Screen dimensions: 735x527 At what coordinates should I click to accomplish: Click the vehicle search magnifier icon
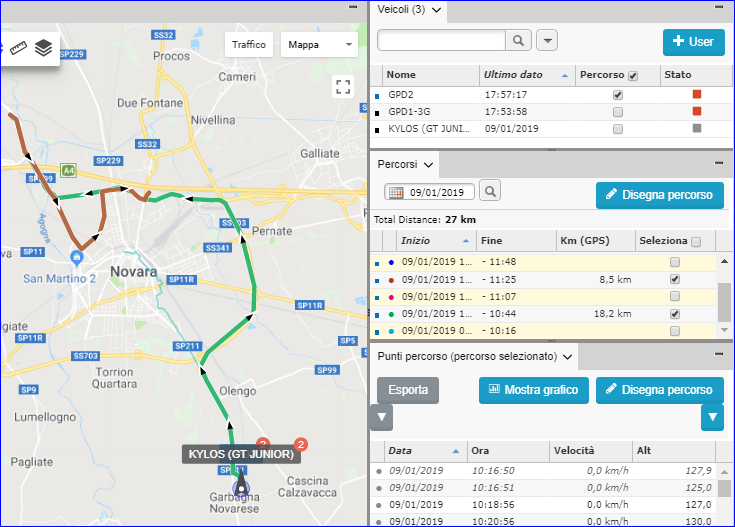[518, 40]
